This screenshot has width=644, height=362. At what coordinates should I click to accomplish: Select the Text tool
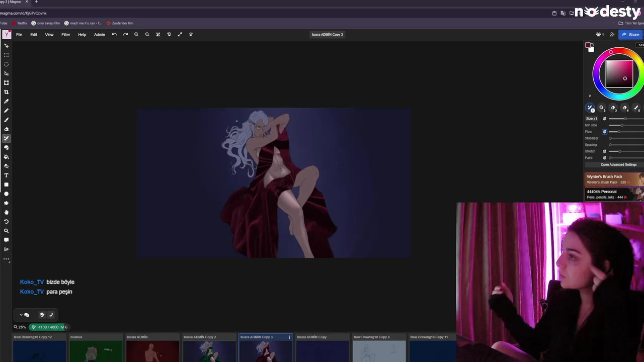point(7,175)
